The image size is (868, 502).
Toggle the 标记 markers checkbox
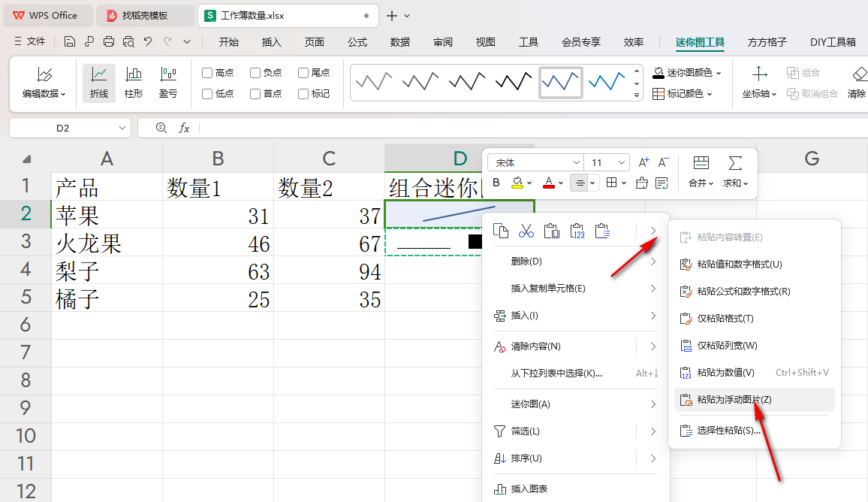[x=303, y=94]
